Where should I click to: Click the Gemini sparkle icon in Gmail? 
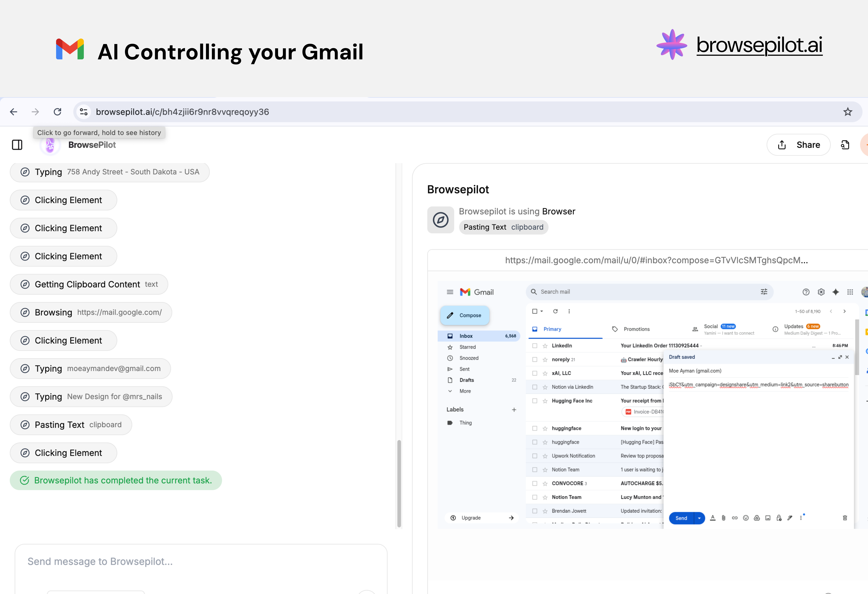835,292
